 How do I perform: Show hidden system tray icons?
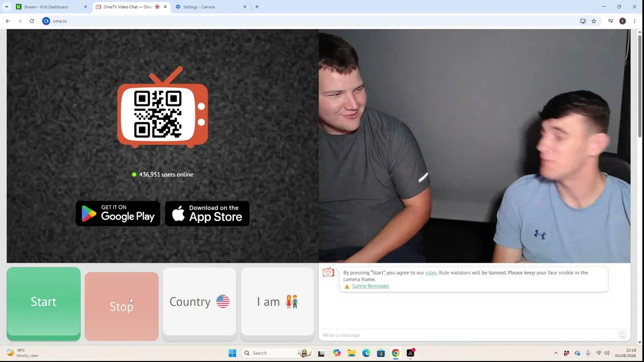coord(556,353)
